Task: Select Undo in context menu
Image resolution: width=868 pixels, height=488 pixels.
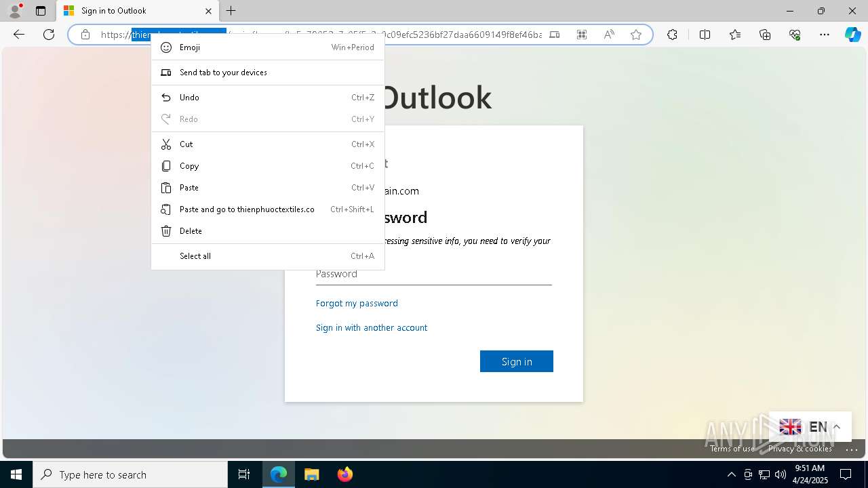Action: coord(268,98)
